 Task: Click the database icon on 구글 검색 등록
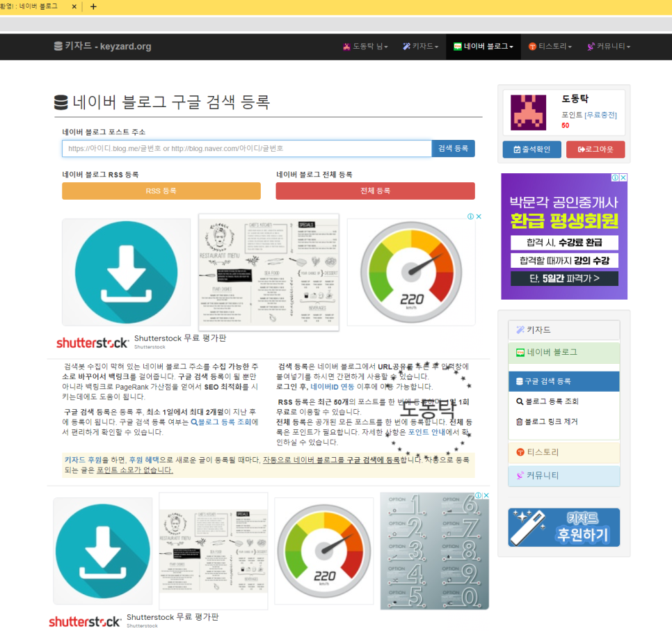coord(520,381)
